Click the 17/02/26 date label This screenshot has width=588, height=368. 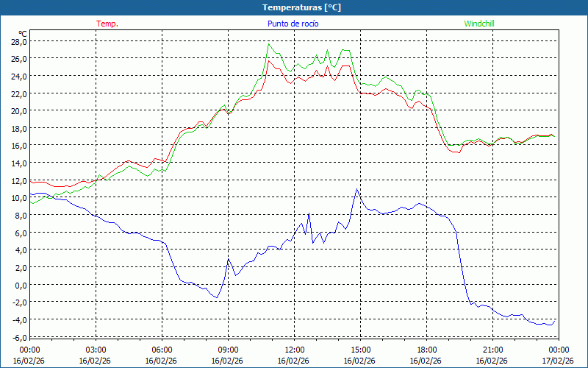click(556, 361)
